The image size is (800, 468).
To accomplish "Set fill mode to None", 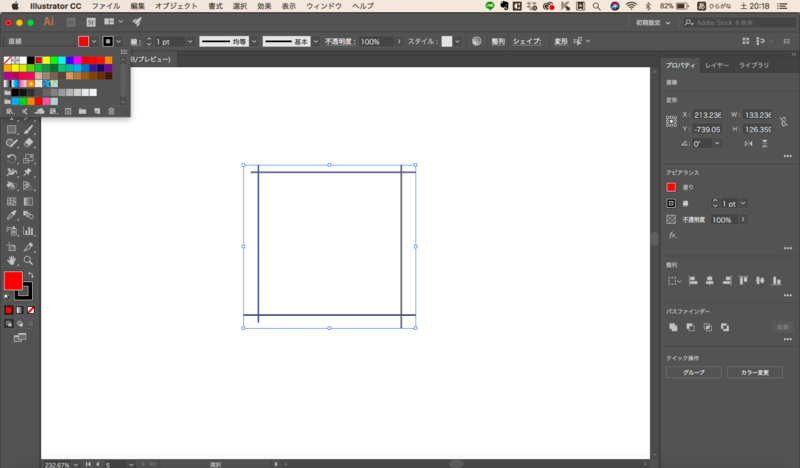I will point(31,310).
